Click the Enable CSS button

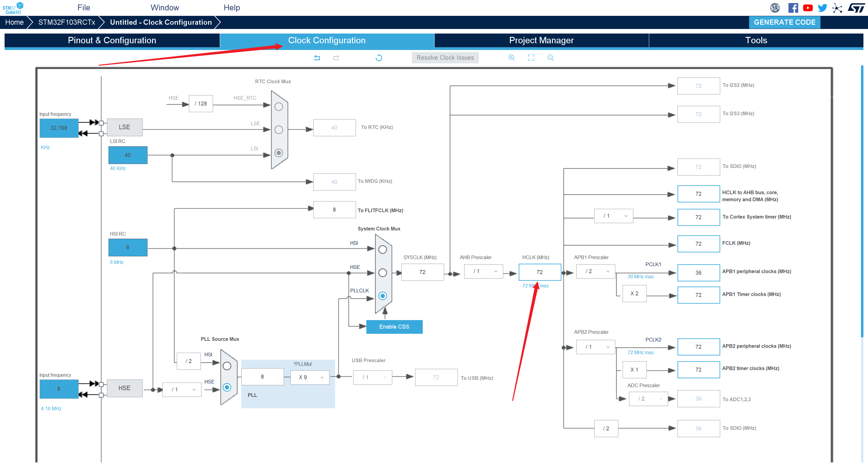pos(394,327)
